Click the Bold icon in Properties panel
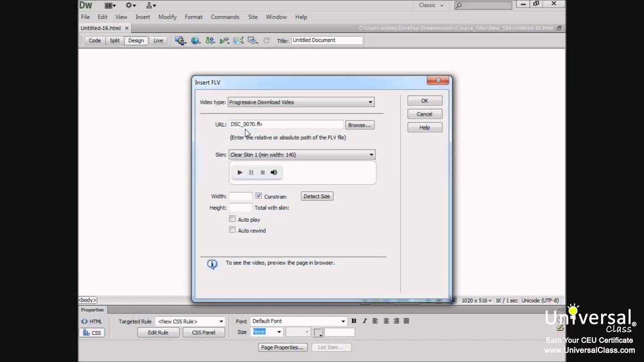 click(354, 321)
